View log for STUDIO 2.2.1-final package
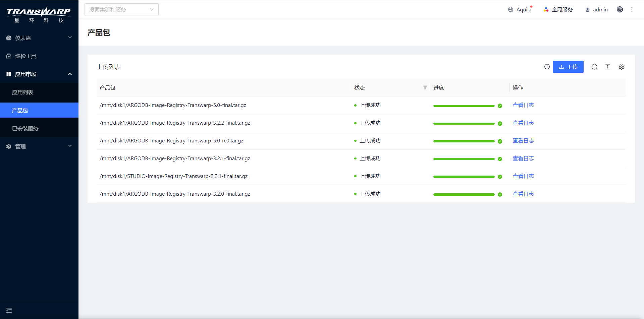 click(523, 176)
